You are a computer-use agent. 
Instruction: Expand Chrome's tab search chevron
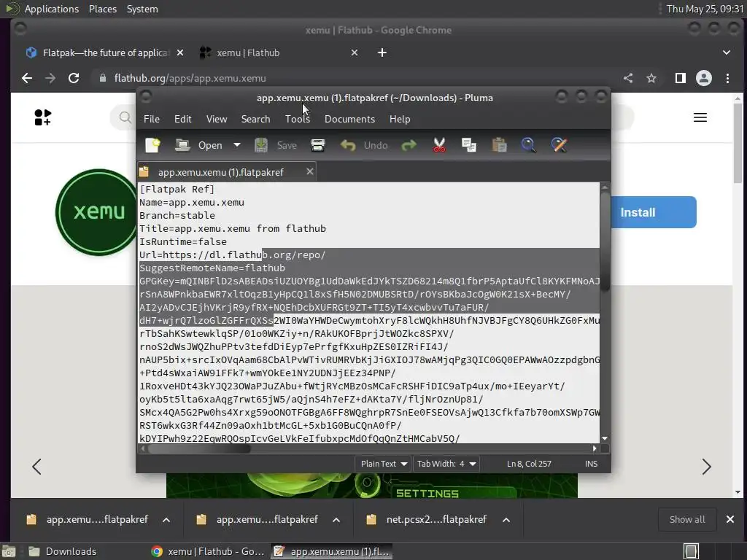[727, 52]
